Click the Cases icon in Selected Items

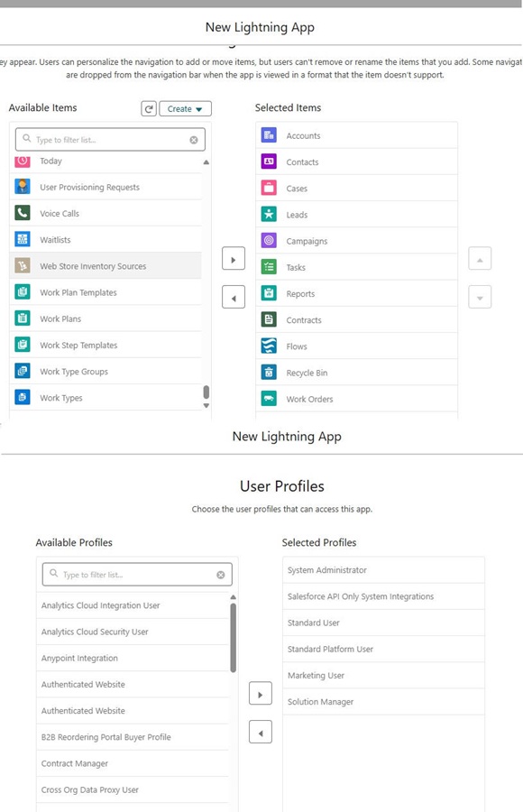269,188
